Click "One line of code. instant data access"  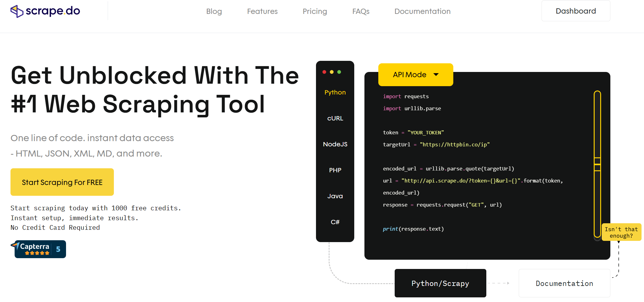point(92,138)
